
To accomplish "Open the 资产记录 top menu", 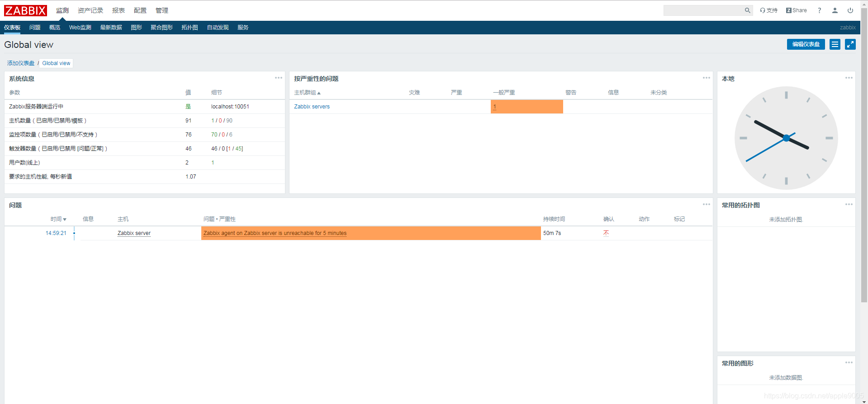I will [90, 10].
